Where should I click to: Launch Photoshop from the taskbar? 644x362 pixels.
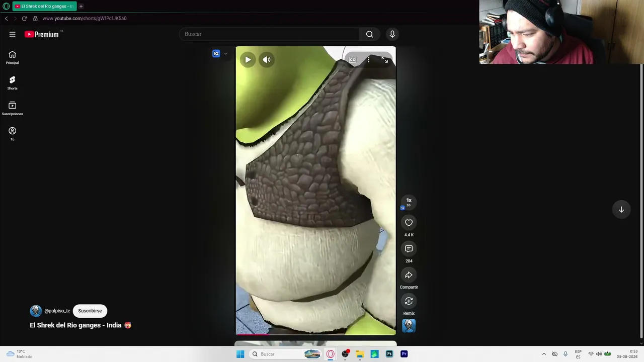tap(389, 354)
